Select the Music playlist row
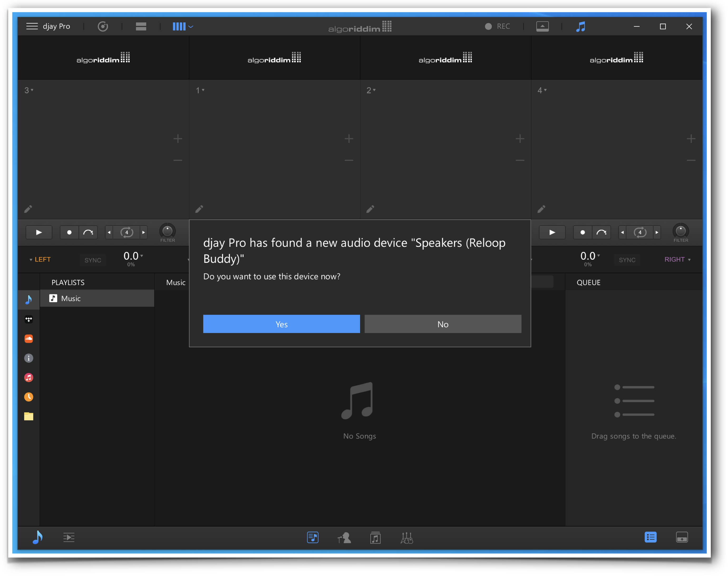 coord(97,298)
